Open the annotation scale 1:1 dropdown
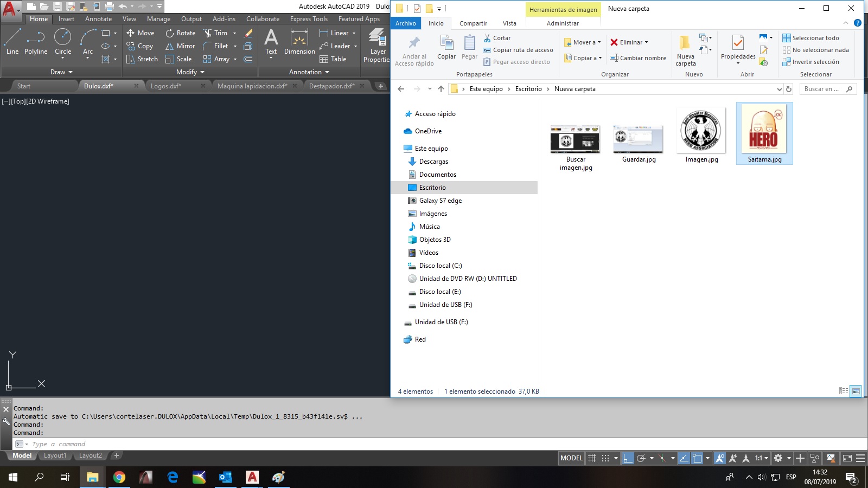868x488 pixels. click(x=762, y=458)
